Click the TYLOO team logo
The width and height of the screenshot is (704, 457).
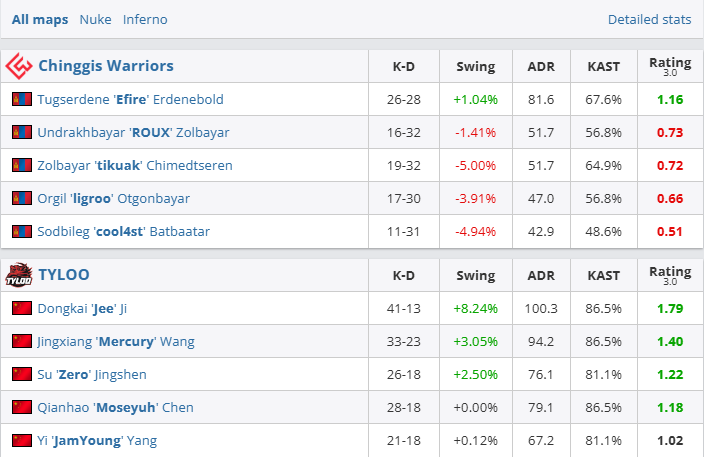(19, 274)
